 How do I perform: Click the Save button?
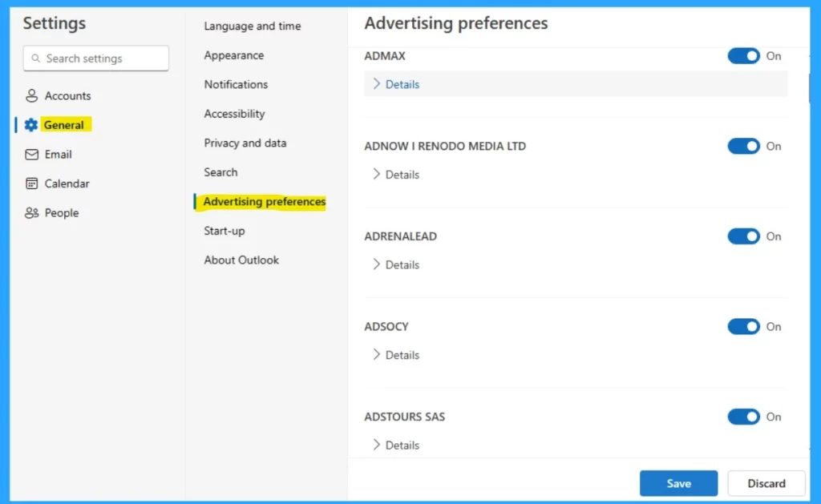[x=678, y=483]
